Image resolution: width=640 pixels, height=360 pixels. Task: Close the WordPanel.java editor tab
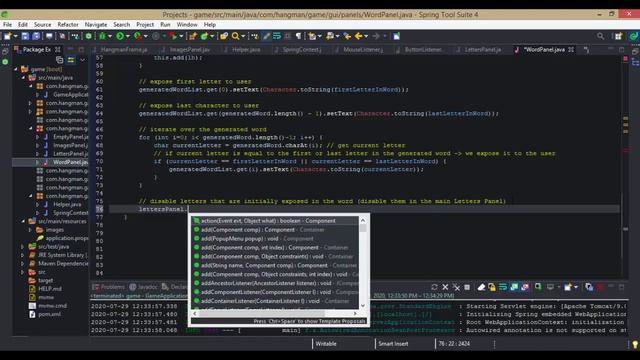click(x=571, y=49)
